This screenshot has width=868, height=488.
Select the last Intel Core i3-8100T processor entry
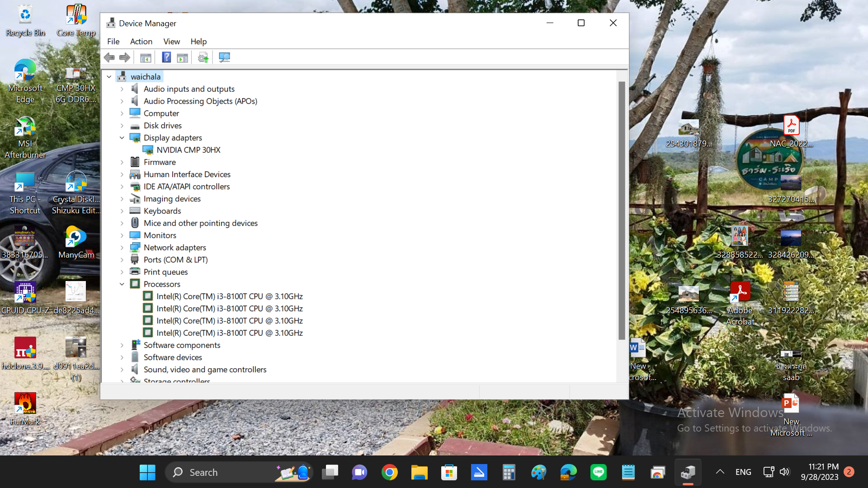point(229,333)
